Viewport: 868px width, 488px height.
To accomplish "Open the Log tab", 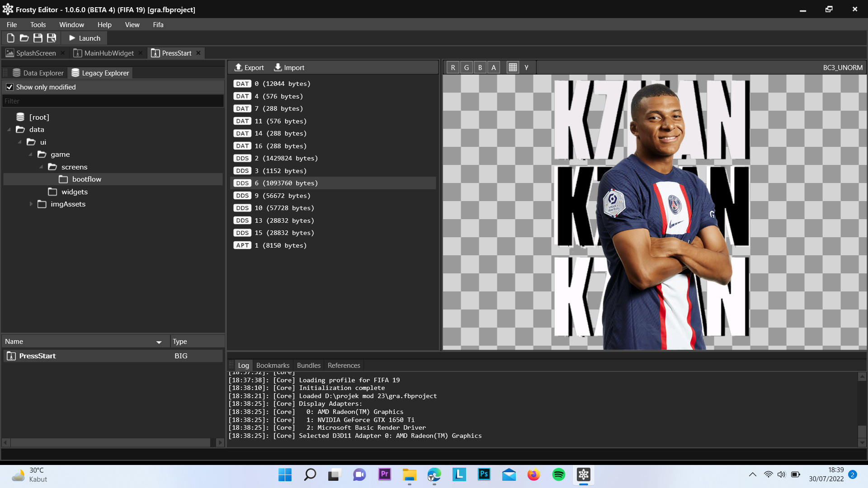I will click(244, 366).
